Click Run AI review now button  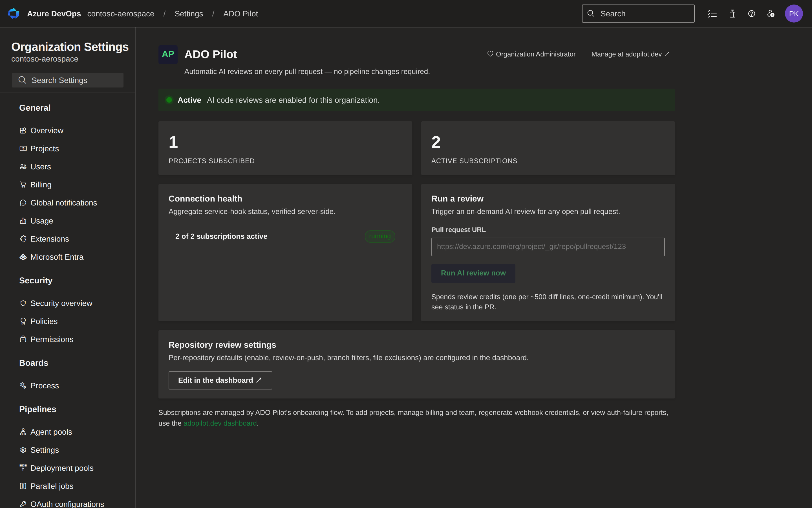[x=473, y=273]
